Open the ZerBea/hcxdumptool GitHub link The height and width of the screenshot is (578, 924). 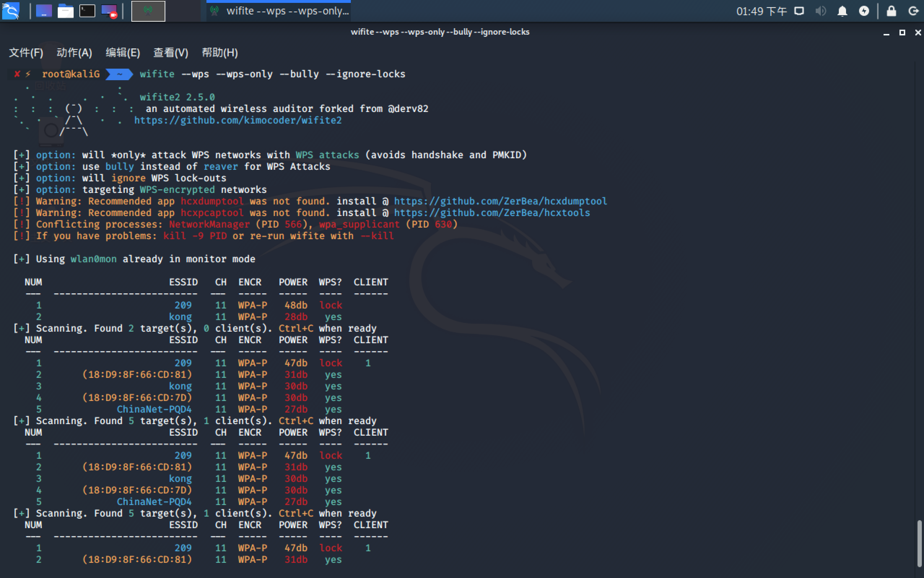pyautogui.click(x=500, y=201)
